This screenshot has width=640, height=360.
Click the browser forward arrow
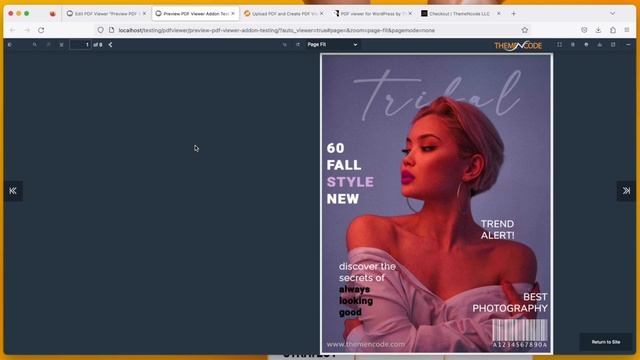pos(27,30)
